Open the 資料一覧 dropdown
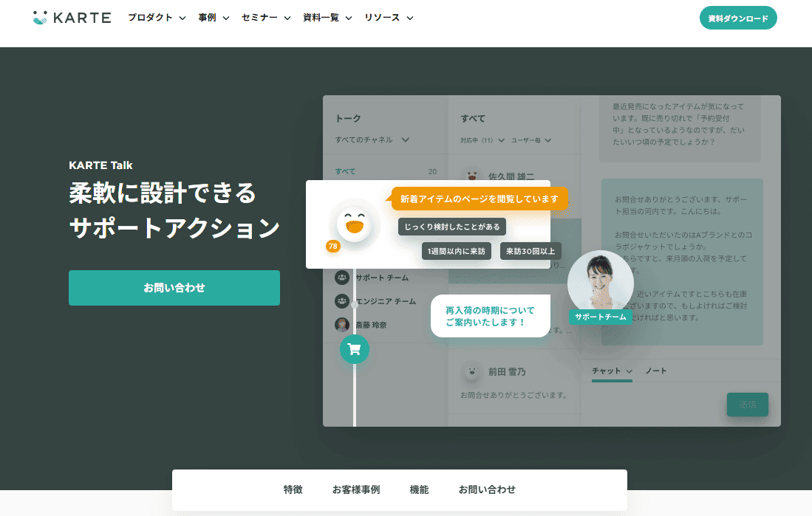812x516 pixels. click(x=327, y=18)
